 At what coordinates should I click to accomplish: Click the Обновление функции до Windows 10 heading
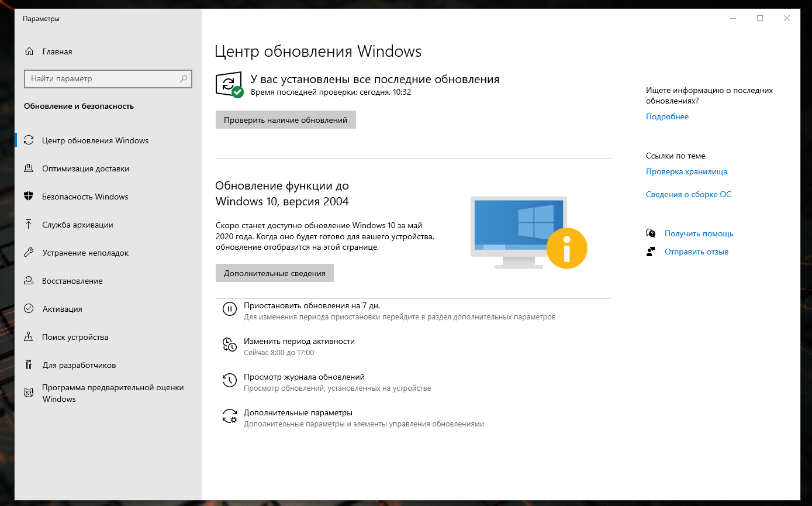coord(282,194)
